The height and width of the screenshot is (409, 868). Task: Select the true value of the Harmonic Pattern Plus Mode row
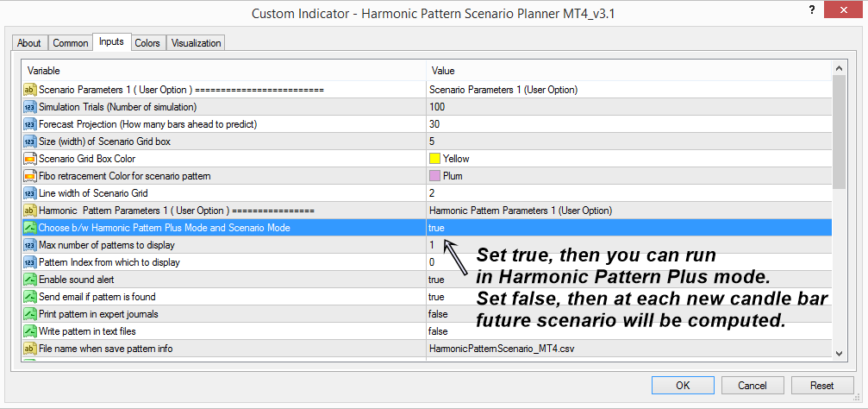point(436,228)
